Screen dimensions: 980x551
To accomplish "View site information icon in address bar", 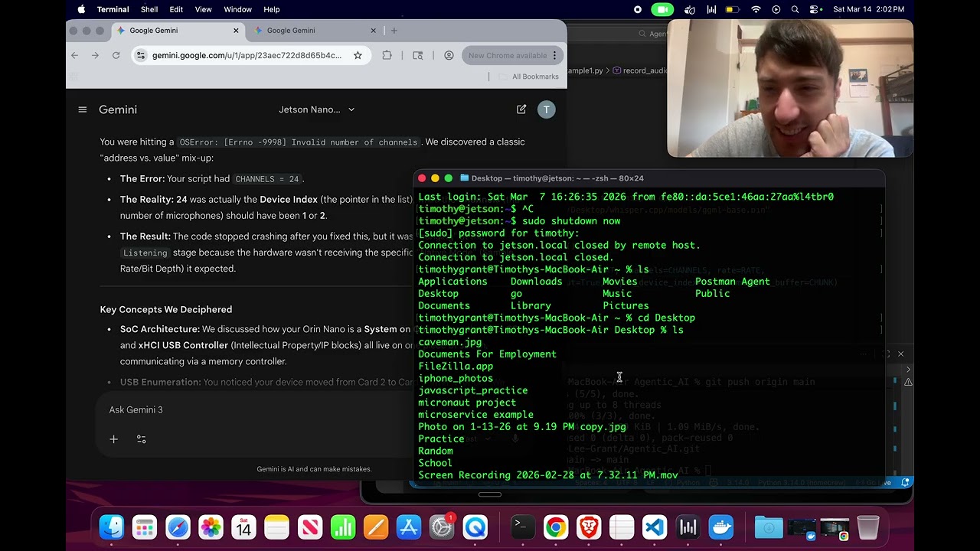I will click(x=140, y=55).
